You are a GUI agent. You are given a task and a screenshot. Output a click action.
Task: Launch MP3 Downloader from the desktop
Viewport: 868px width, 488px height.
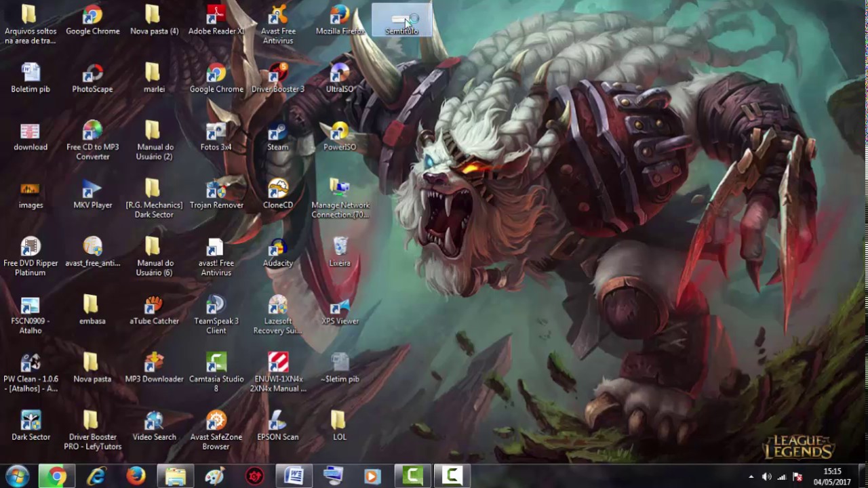coord(154,367)
